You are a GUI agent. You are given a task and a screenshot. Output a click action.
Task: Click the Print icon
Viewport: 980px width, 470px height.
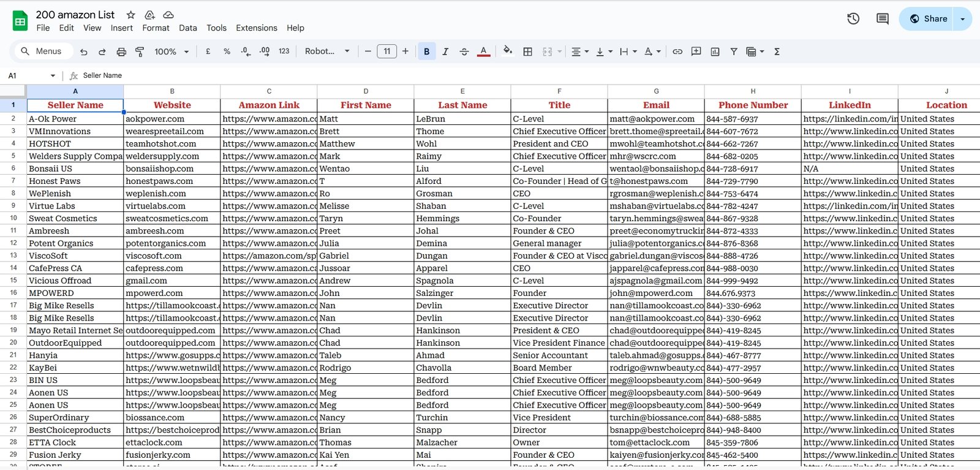coord(121,52)
